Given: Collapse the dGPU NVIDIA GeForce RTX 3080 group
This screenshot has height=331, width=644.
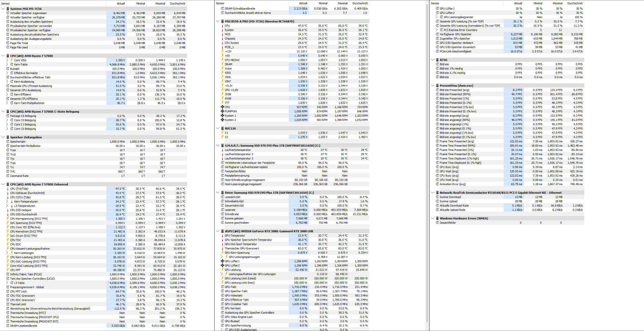Looking at the screenshot, I should (x=218, y=231).
